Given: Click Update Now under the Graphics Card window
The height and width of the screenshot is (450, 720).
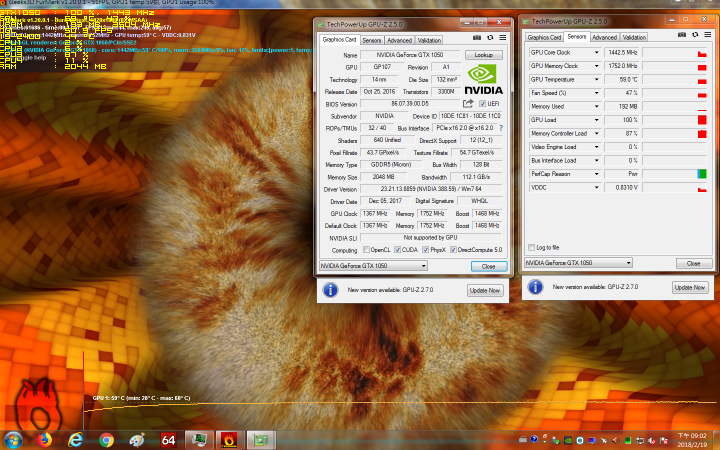Looking at the screenshot, I should tap(484, 290).
